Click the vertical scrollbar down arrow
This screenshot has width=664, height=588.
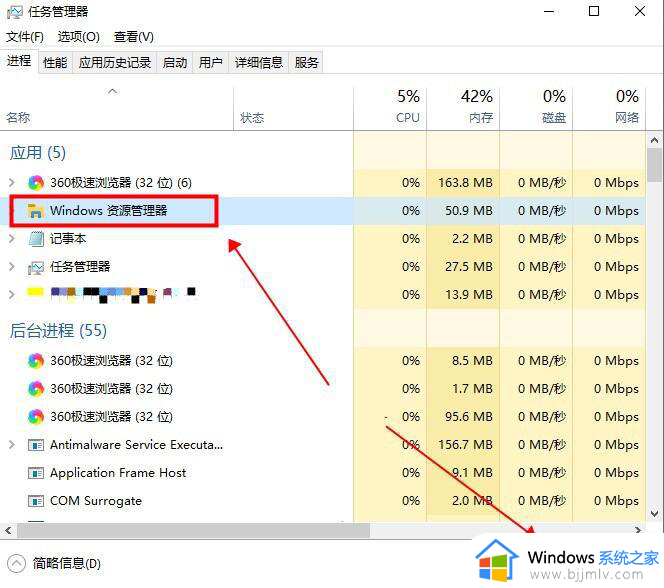(654, 514)
